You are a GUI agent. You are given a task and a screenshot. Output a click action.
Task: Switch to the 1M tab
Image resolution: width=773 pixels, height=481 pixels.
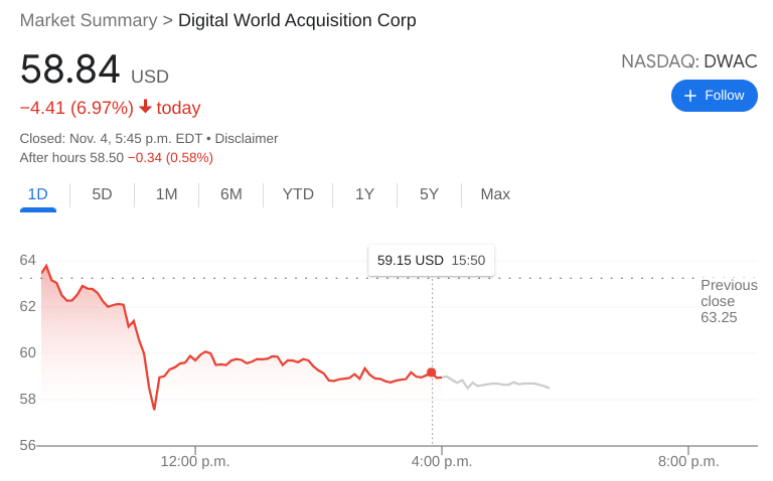[166, 194]
